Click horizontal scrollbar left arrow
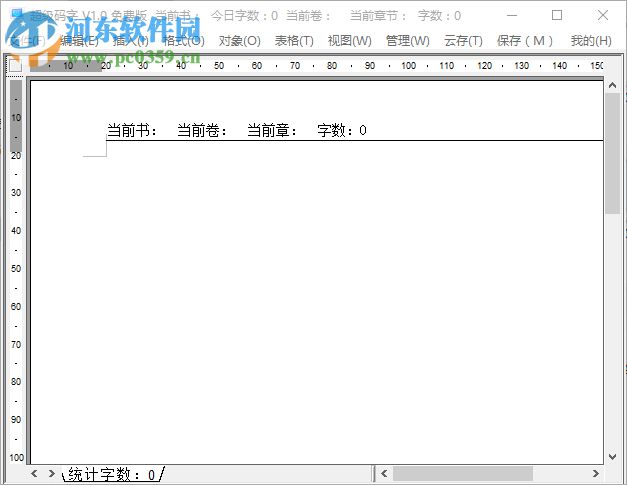This screenshot has width=627, height=485. tap(384, 474)
